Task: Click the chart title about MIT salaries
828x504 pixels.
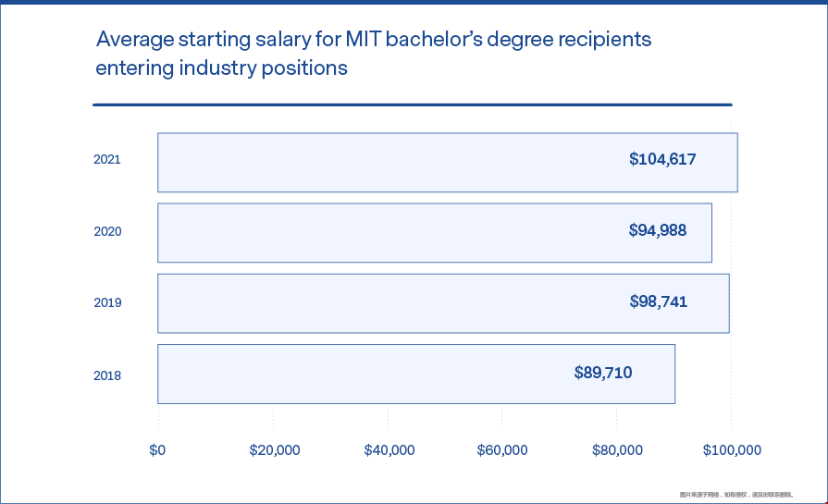Action: [x=374, y=54]
